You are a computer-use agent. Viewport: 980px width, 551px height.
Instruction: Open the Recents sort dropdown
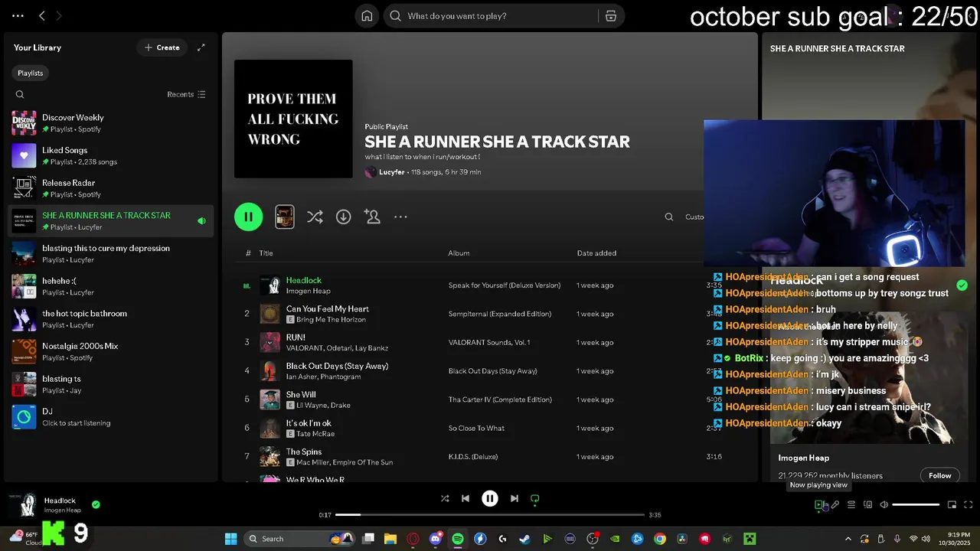(186, 94)
